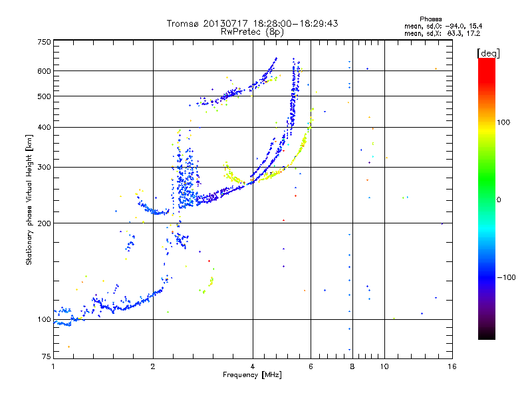
Task: Click the x-axis label '10'
Action: point(384,366)
